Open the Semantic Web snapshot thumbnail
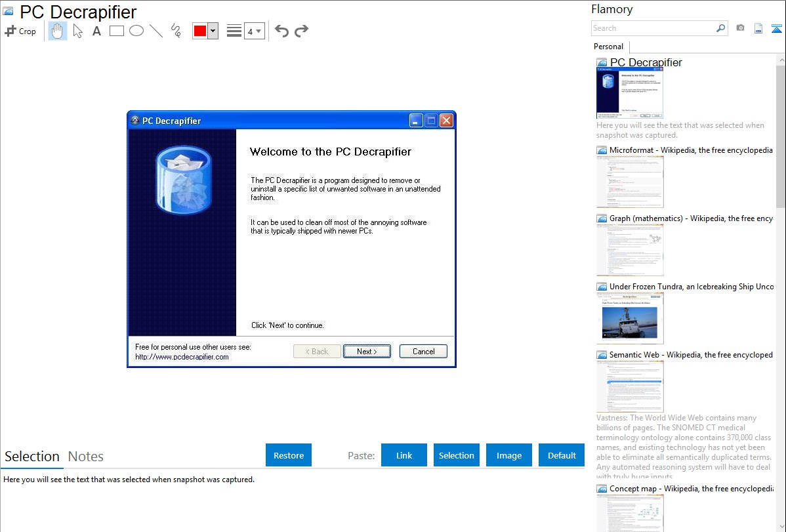The width and height of the screenshot is (786, 532). 630,386
